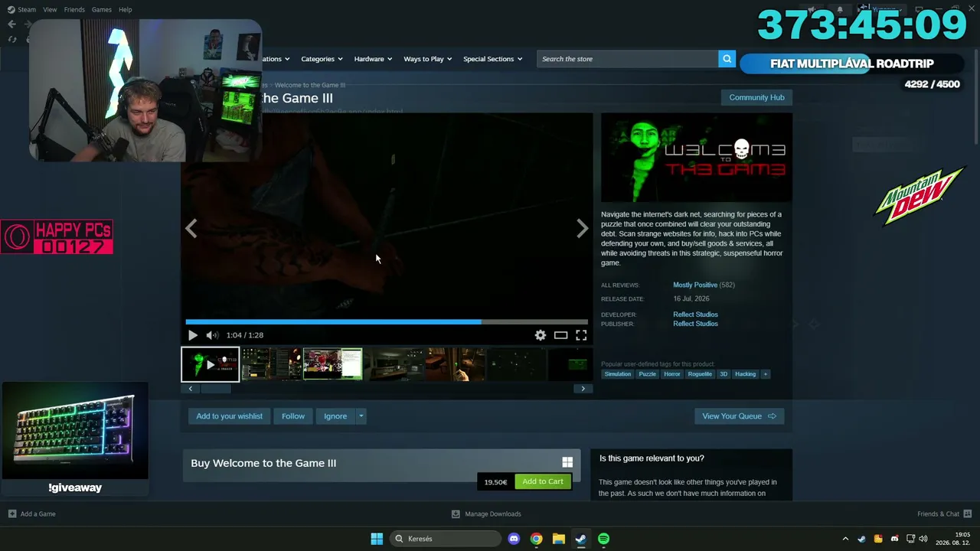This screenshot has height=551, width=980.
Task: Open the View menu
Action: (x=50, y=9)
